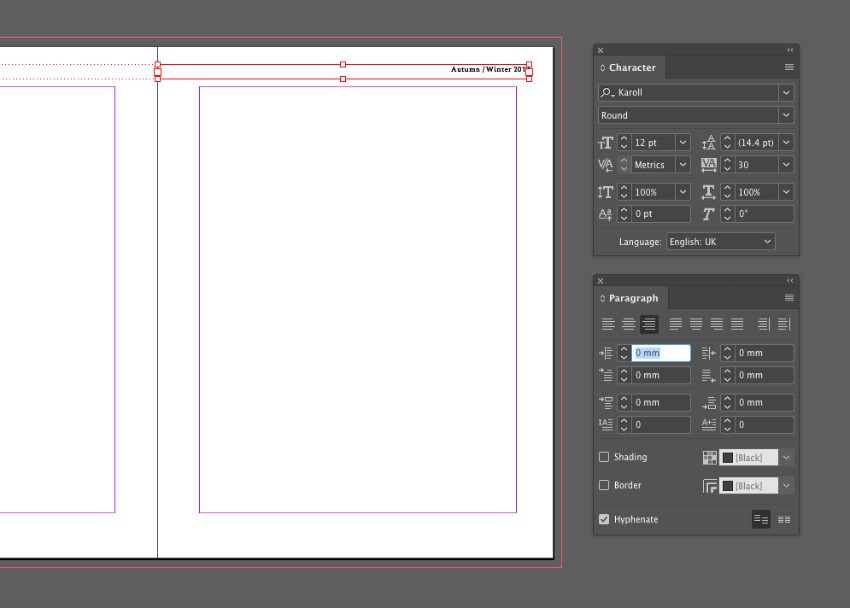Open the Shading color dropdown arrow
This screenshot has width=850, height=608.
(x=786, y=457)
